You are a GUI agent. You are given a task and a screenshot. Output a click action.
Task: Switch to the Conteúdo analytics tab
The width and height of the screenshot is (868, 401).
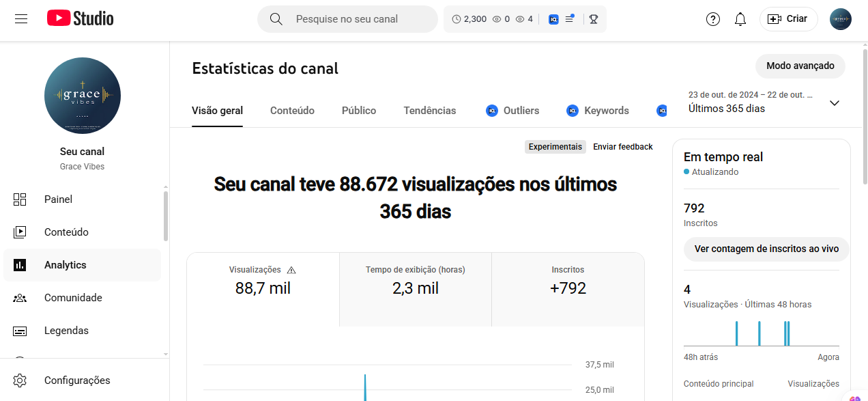coord(292,111)
